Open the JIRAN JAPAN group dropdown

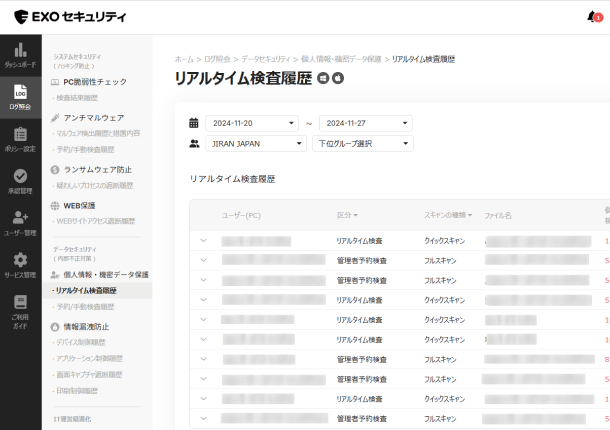256,144
